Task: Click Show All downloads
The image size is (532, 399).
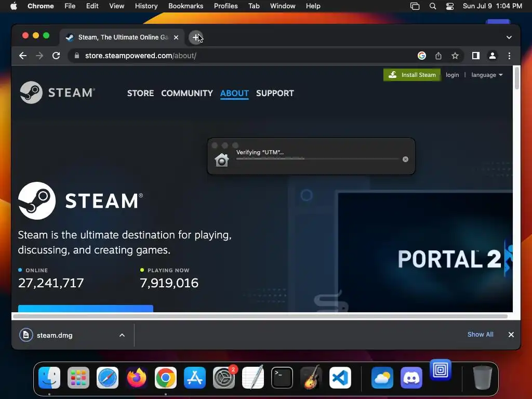Action: pyautogui.click(x=481, y=335)
